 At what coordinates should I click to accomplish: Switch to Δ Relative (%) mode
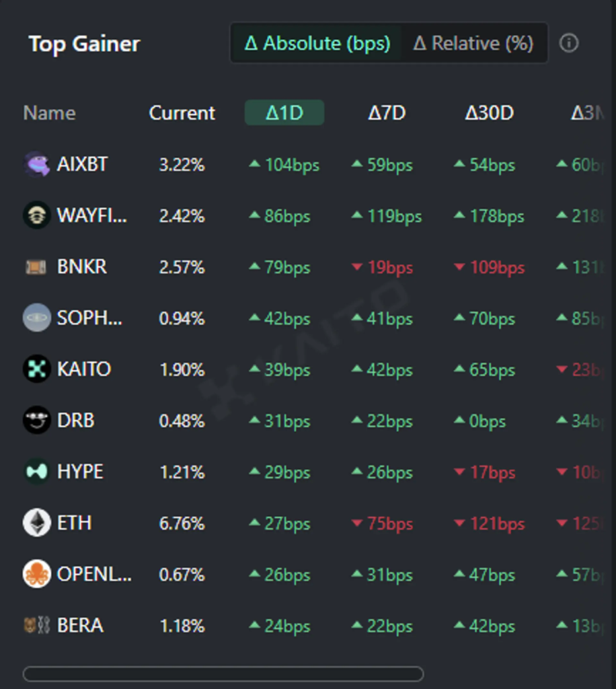[x=473, y=43]
